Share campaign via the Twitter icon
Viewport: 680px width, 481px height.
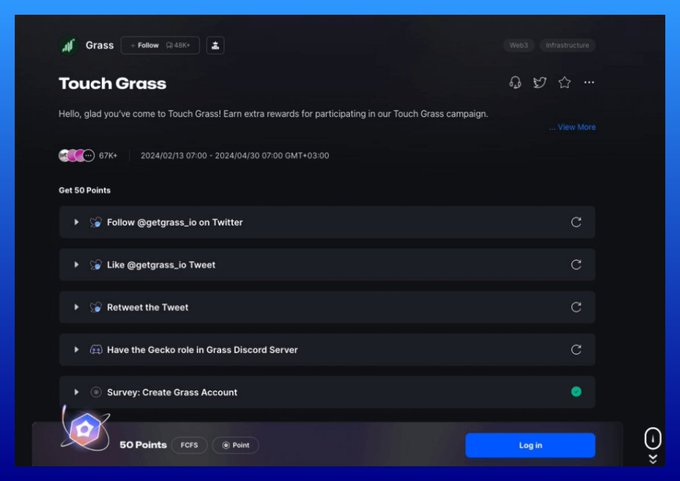[539, 82]
